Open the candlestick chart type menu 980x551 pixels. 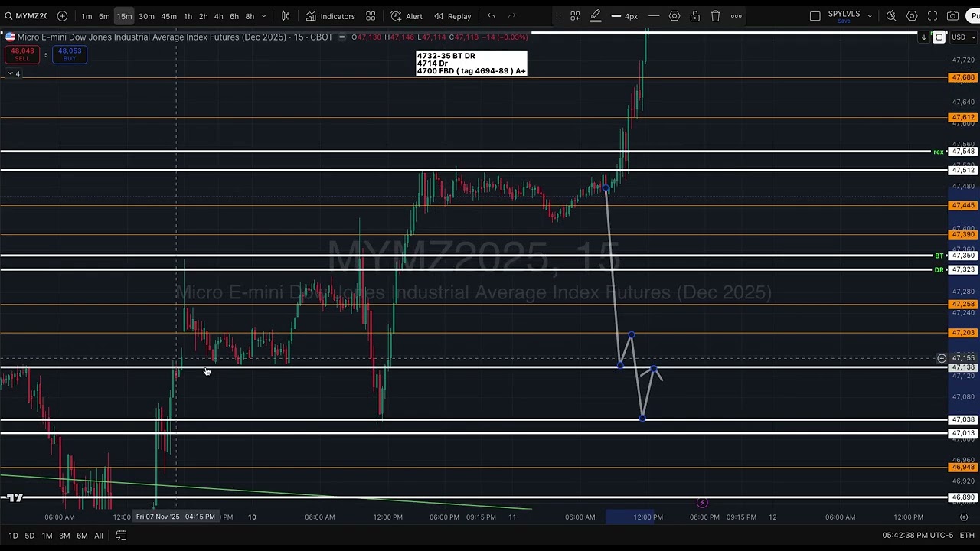point(286,16)
